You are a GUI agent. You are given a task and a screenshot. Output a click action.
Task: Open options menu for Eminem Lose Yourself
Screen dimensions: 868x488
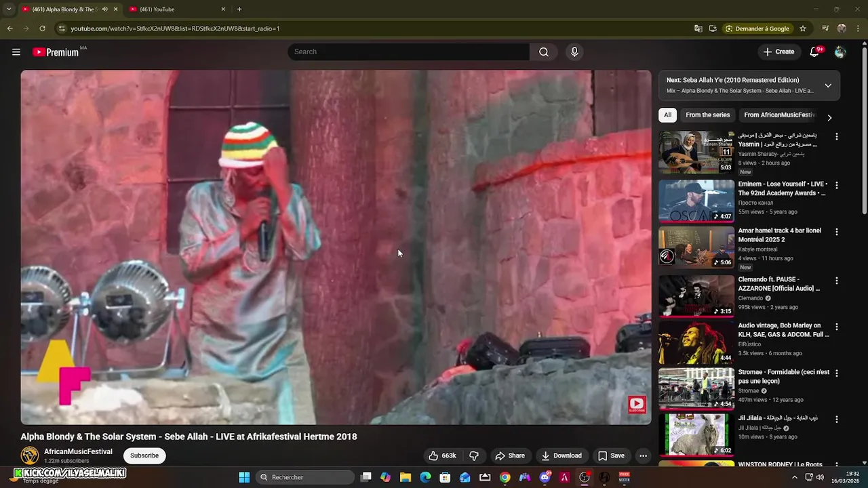[x=836, y=185]
